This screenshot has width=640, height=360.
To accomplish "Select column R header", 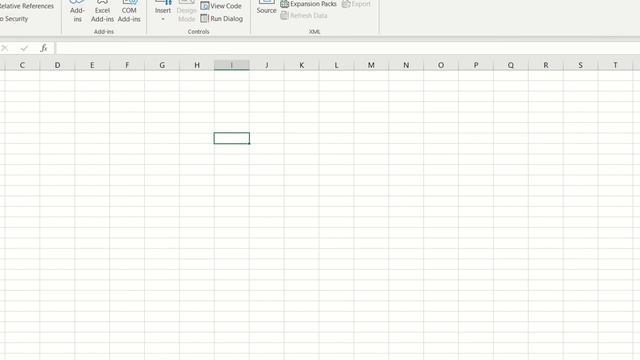I will tap(546, 65).
